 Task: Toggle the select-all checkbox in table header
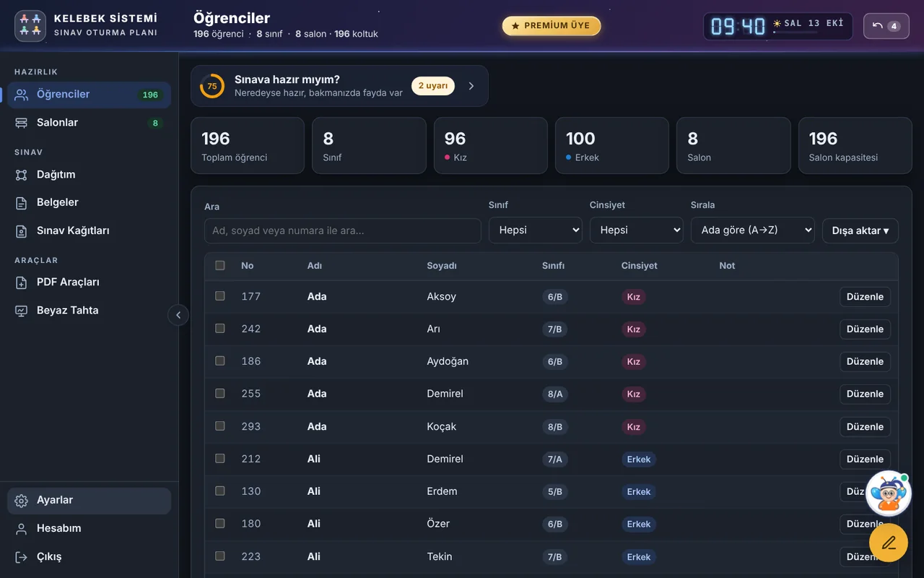click(x=220, y=265)
